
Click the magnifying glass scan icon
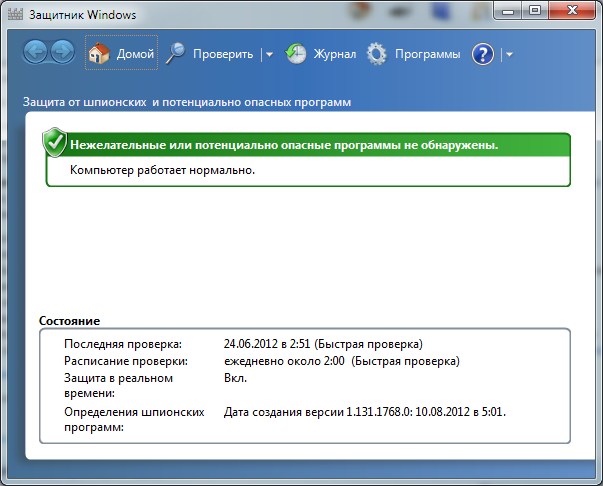[x=175, y=53]
